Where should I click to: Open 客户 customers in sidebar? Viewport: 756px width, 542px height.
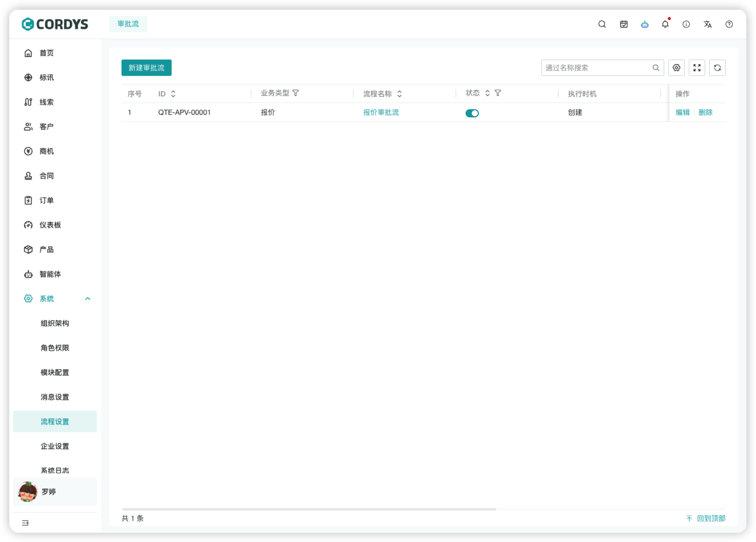click(x=55, y=127)
